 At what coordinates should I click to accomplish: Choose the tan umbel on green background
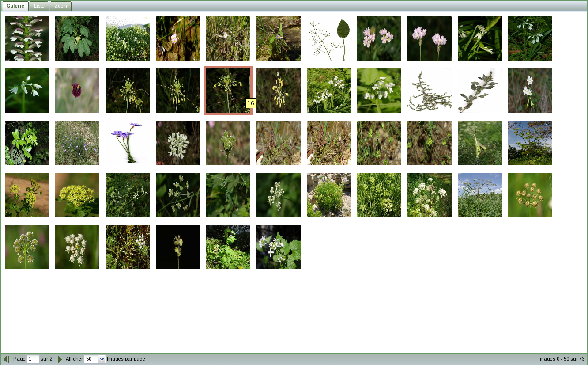(530, 195)
